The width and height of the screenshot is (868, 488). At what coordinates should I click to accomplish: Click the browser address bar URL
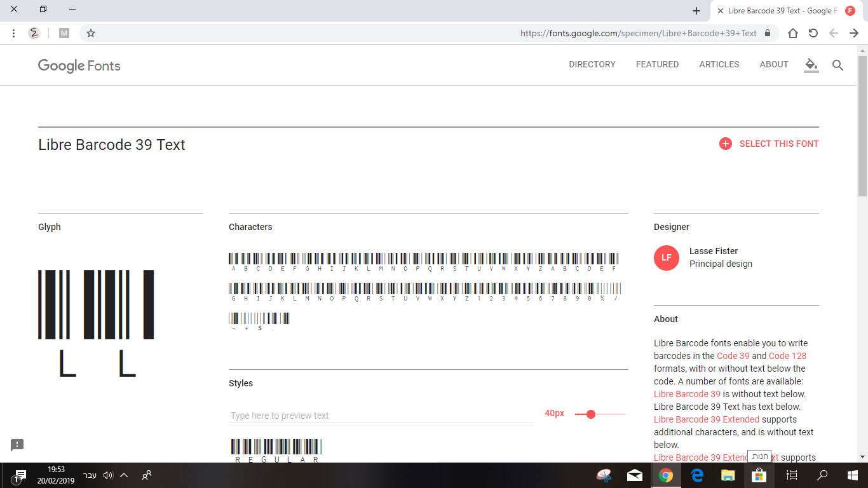coord(639,33)
